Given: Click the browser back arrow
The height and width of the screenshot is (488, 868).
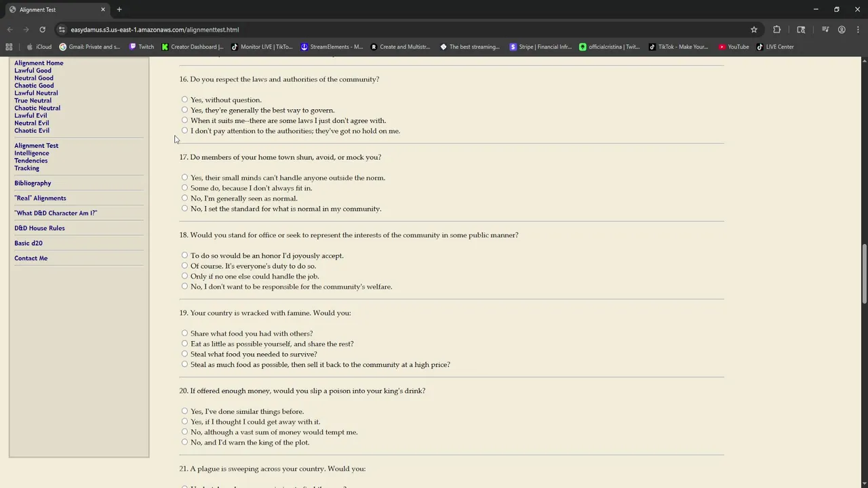Looking at the screenshot, I should (x=9, y=30).
